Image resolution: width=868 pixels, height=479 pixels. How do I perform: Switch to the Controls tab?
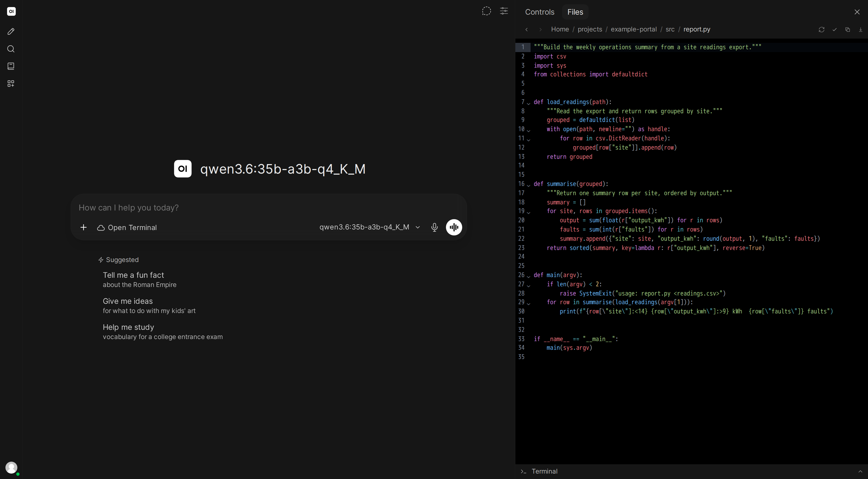540,12
